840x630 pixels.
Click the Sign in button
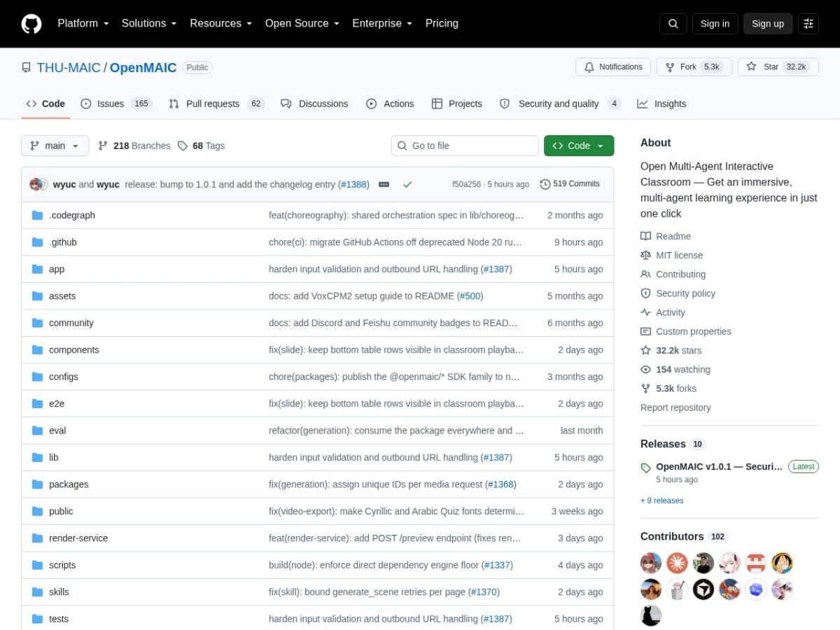715,24
